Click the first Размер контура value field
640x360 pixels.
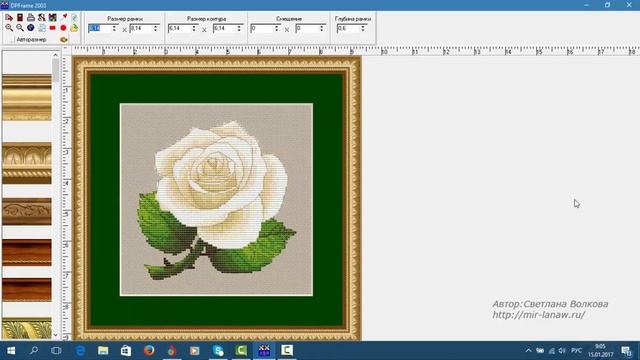(x=179, y=28)
